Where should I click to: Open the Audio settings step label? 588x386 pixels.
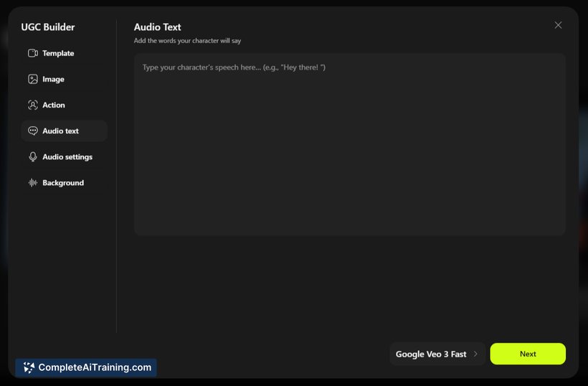tap(67, 157)
